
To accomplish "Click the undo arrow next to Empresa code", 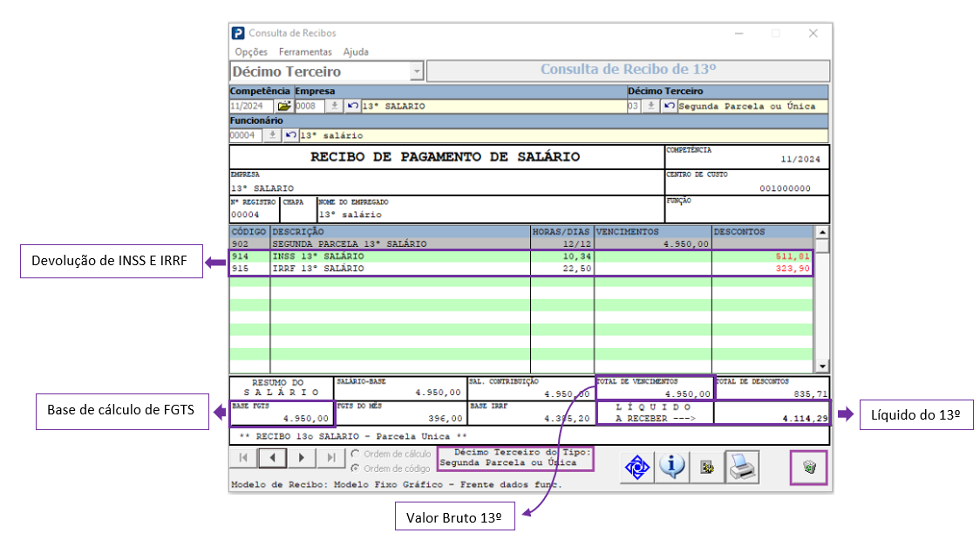I will tap(353, 106).
